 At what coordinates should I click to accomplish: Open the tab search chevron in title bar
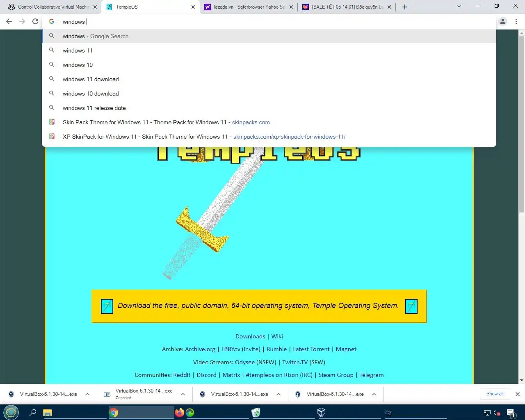[x=459, y=6]
